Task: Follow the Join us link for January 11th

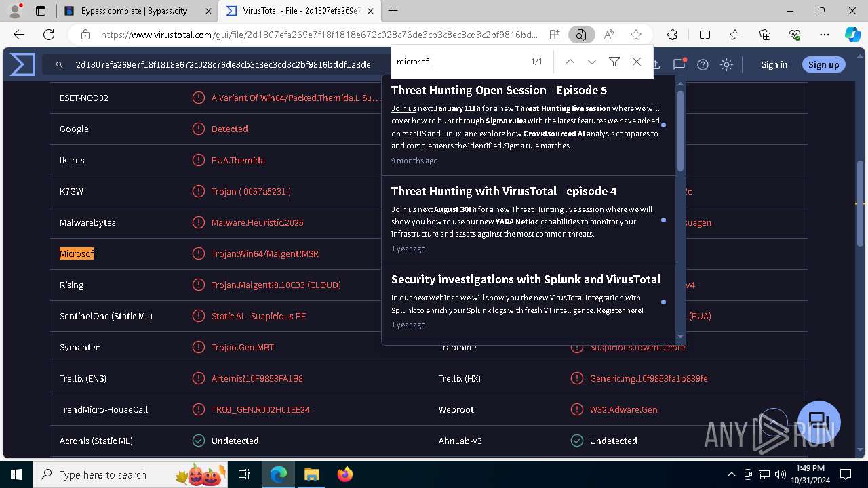Action: [403, 108]
